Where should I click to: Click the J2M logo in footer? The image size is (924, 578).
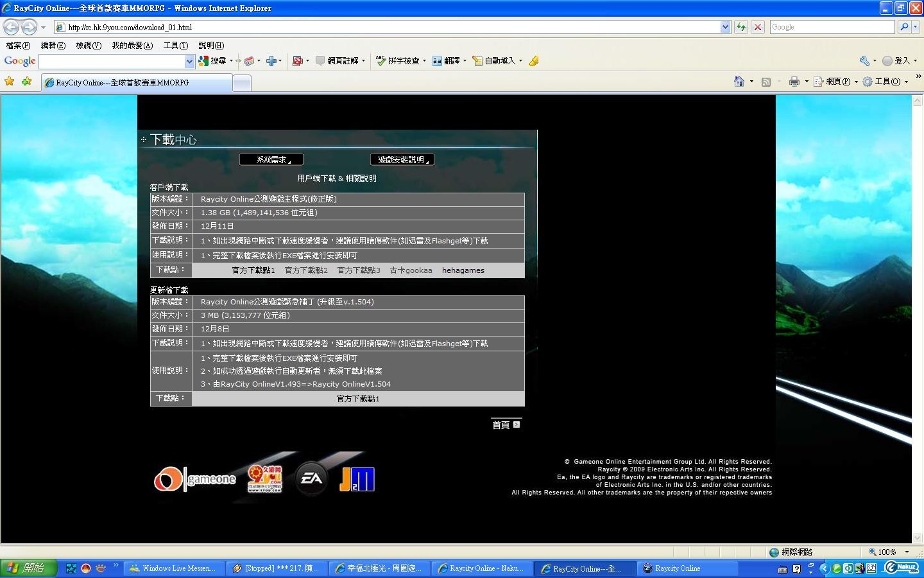click(x=357, y=479)
